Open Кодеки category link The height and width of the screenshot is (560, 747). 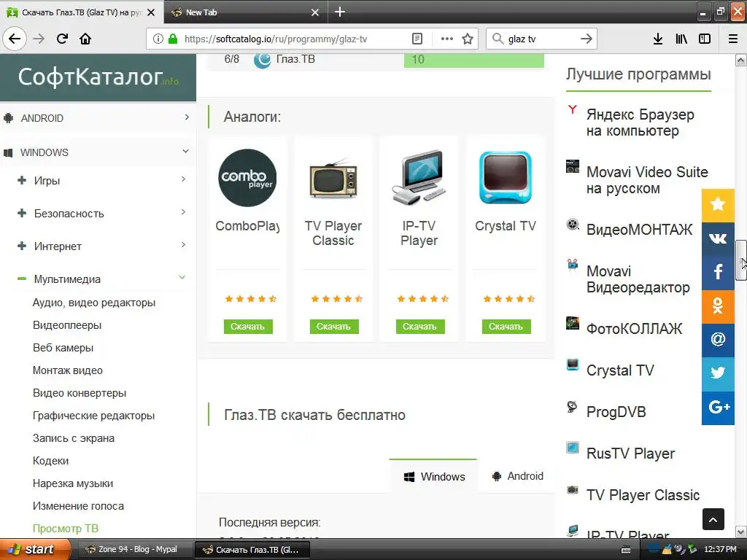click(50, 461)
